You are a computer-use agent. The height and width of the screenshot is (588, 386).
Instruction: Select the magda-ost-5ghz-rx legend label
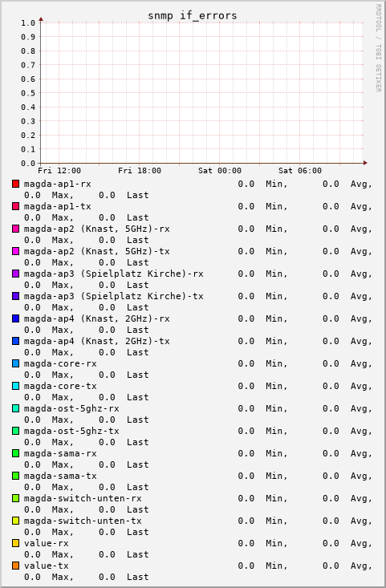coord(71,409)
